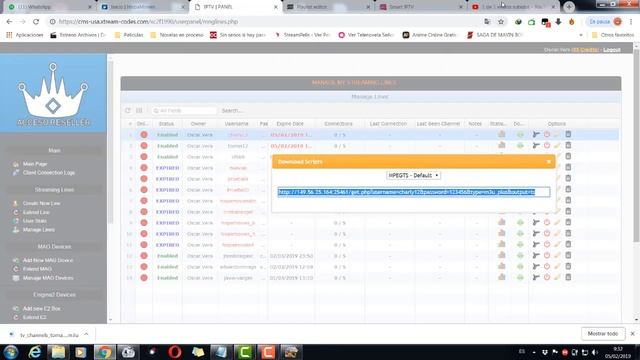This screenshot has width=640, height=360.
Task: Click the browser back arrow
Action: click(x=9, y=22)
